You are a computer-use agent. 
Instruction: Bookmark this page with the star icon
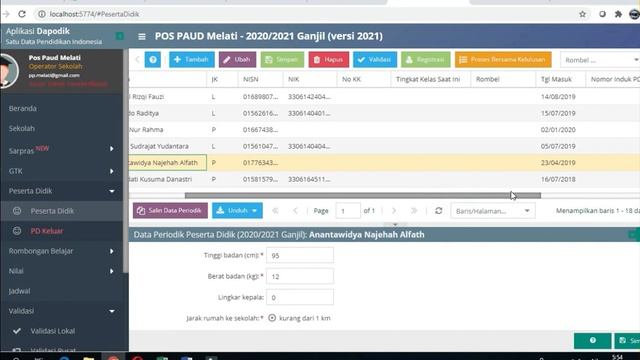click(582, 14)
